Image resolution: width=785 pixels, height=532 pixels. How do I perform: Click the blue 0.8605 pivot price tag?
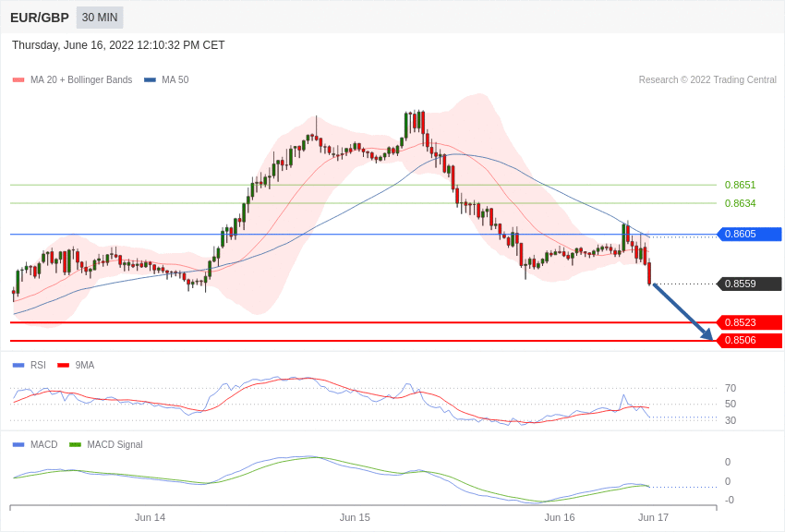click(749, 235)
